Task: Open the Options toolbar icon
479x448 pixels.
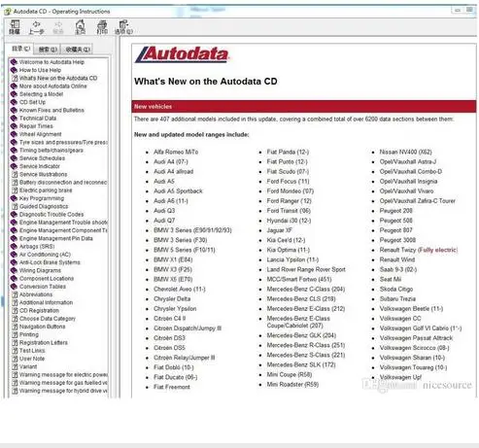Action: [x=123, y=27]
